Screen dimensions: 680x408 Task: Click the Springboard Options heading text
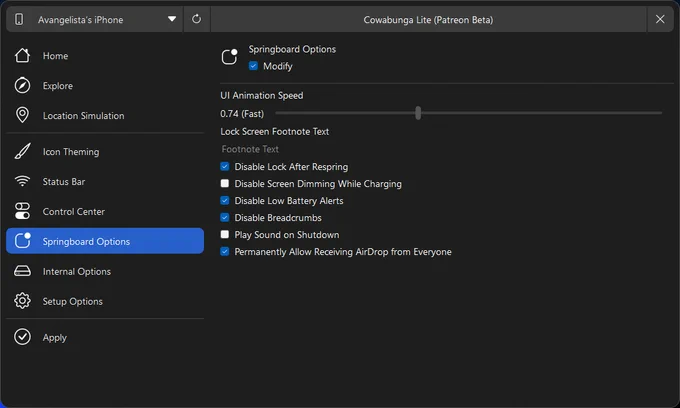tap(292, 49)
